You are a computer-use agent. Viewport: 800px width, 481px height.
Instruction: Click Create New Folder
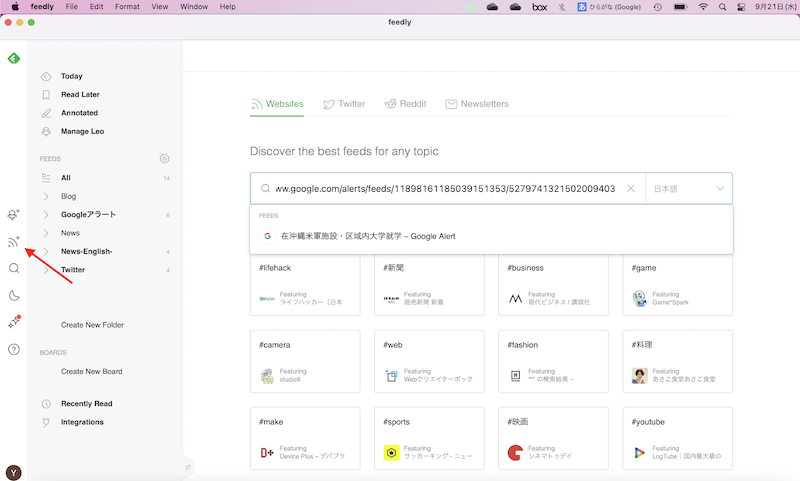pos(92,325)
